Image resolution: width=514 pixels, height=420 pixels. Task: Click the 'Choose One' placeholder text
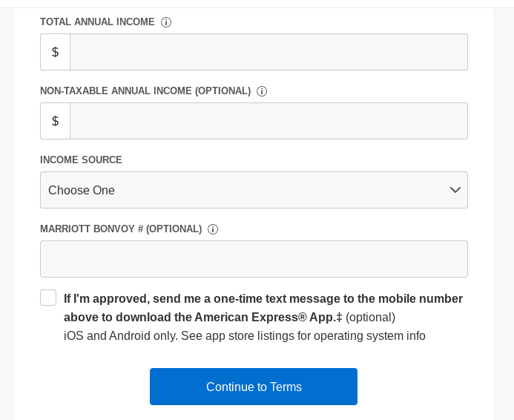pyautogui.click(x=82, y=191)
